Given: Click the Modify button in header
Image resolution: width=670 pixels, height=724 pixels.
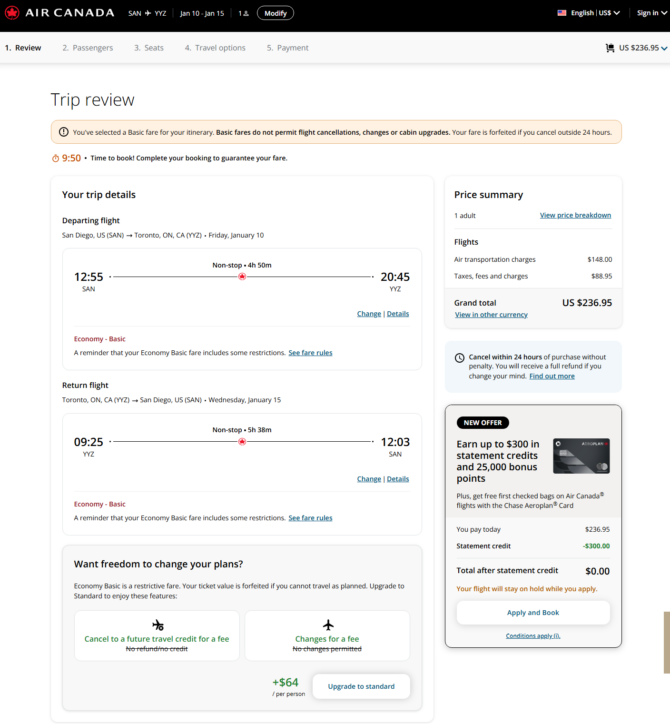Looking at the screenshot, I should pyautogui.click(x=275, y=13).
